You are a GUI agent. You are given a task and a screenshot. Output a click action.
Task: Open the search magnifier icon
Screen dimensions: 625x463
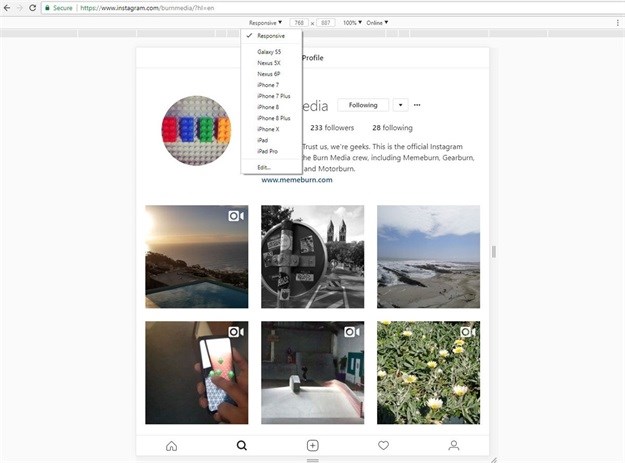pyautogui.click(x=241, y=445)
